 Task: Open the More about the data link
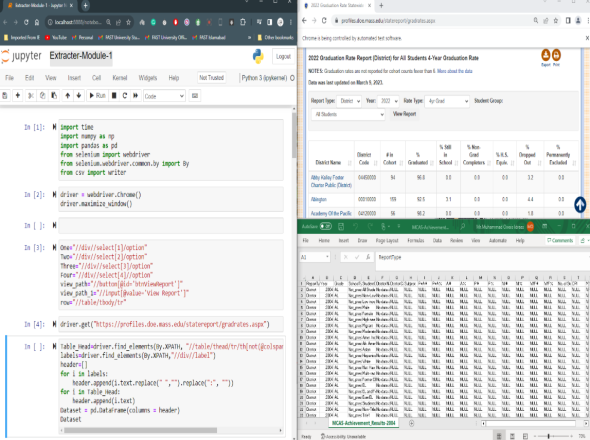(455, 71)
